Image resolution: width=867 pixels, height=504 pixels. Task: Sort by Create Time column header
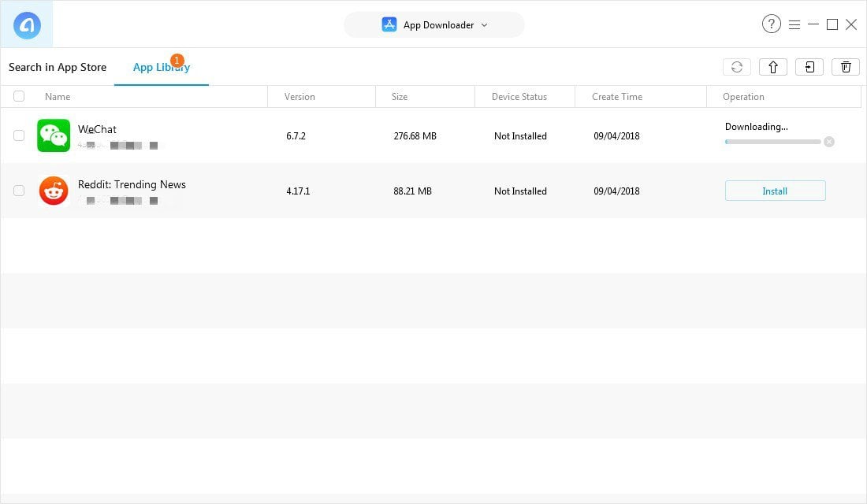click(x=618, y=97)
